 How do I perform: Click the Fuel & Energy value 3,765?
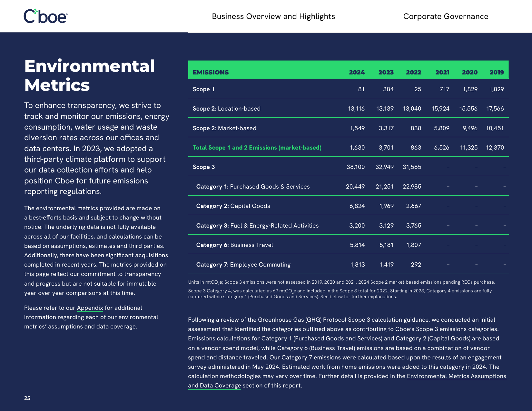(414, 226)
